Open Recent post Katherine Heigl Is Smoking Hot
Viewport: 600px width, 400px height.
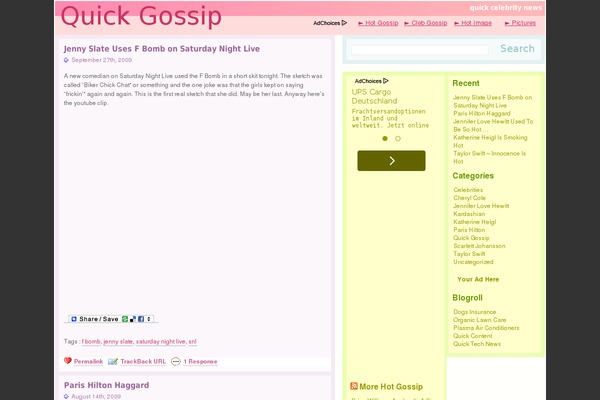(x=490, y=141)
